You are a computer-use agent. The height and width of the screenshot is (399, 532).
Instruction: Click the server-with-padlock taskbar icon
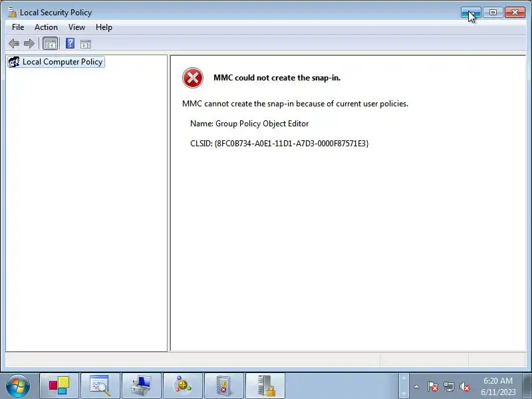[265, 386]
